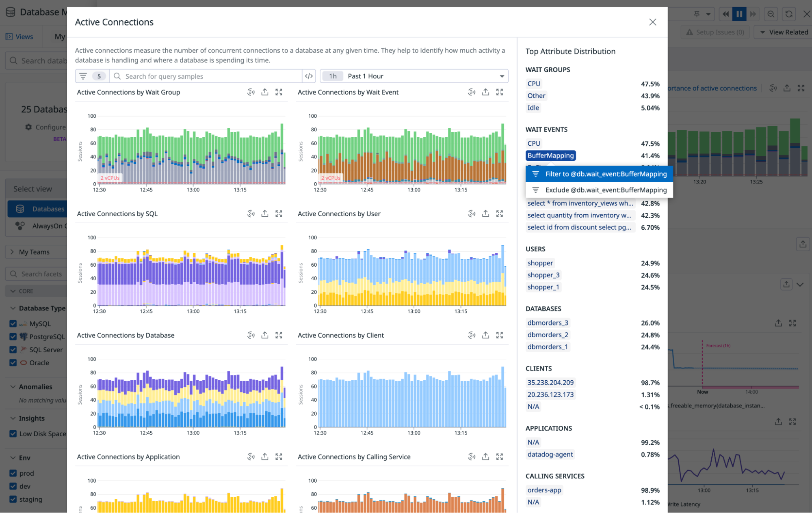Image resolution: width=812 pixels, height=513 pixels.
Task: Disable the staging environment checkbox
Action: (x=13, y=499)
